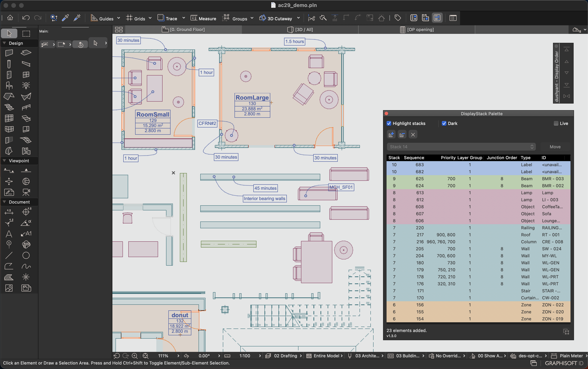Screen dimensions: 588x369
Task: Click the Redo arrow icon
Action: (x=38, y=18)
